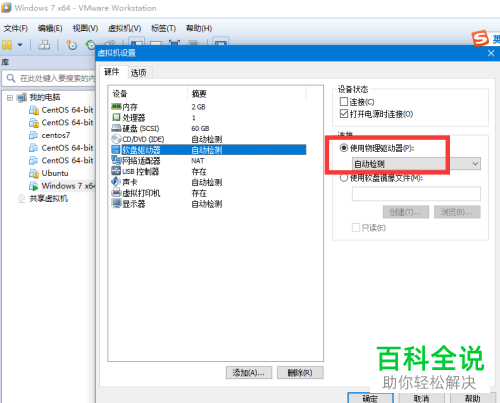The image size is (500, 403).
Task: Open the 帮助(H) menu
Action: click(199, 28)
